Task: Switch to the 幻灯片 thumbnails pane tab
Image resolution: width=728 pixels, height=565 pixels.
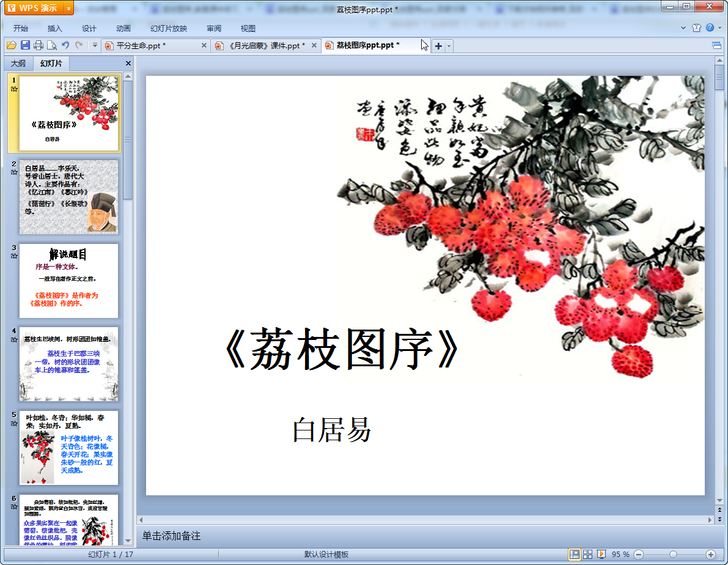Action: tap(51, 63)
